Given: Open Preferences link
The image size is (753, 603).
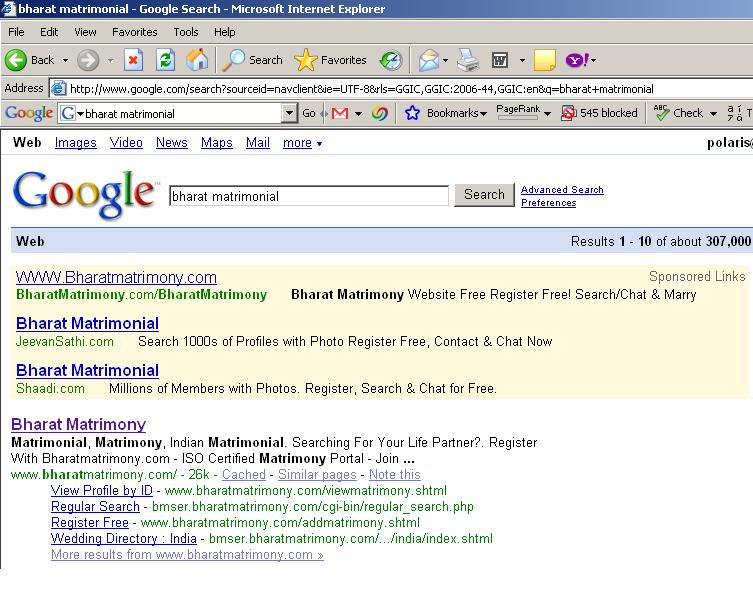Looking at the screenshot, I should [548, 203].
